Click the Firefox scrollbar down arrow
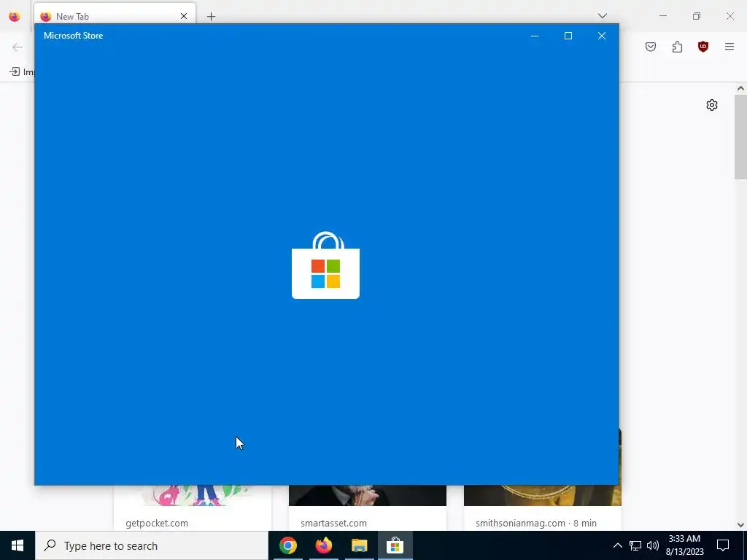This screenshot has width=747, height=560. [740, 525]
